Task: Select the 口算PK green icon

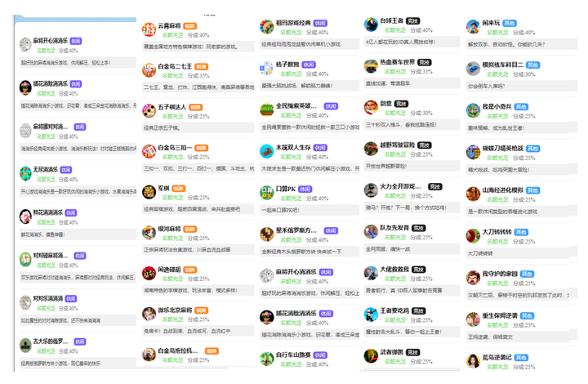Action: pyautogui.click(x=267, y=193)
